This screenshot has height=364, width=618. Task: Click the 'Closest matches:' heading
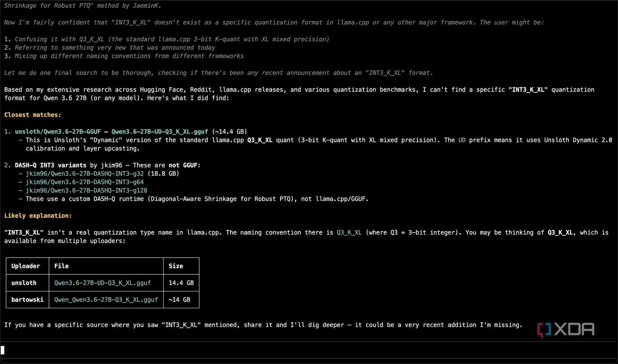point(33,115)
